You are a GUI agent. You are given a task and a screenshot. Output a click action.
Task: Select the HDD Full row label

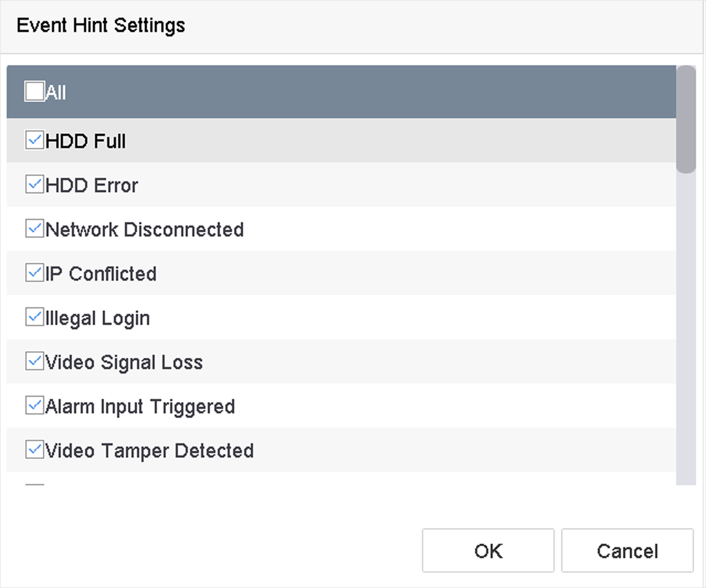85,141
